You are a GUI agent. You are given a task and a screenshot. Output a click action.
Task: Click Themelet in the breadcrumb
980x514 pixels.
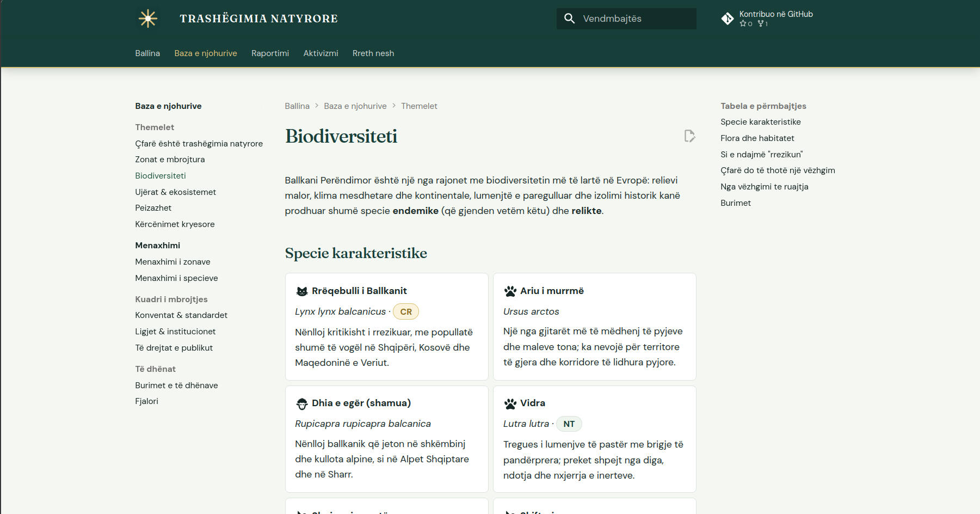[419, 106]
